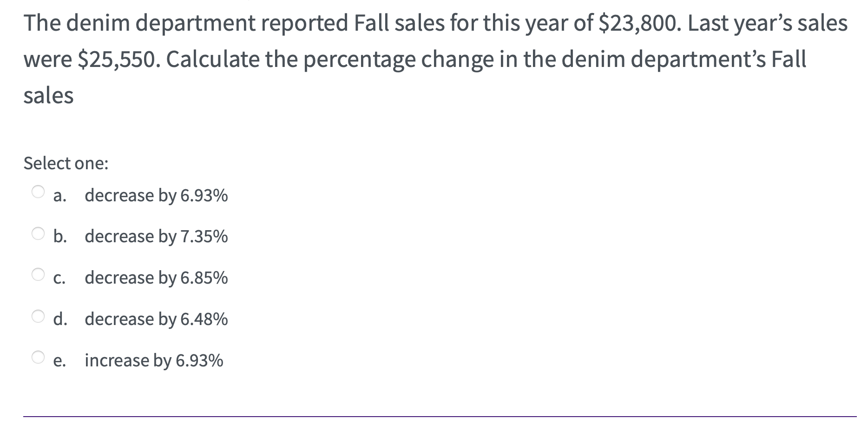Click the horizontal divider line below the options

coord(440,416)
